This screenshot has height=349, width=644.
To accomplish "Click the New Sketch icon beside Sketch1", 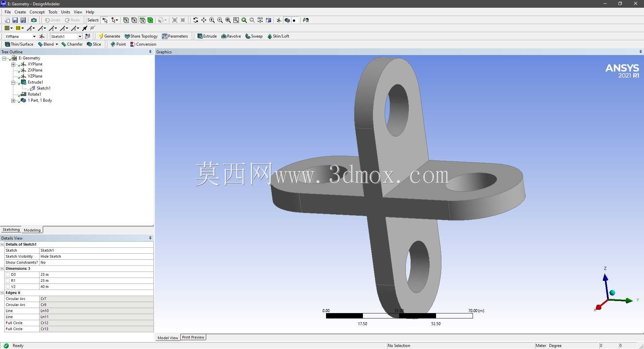I will click(x=88, y=36).
